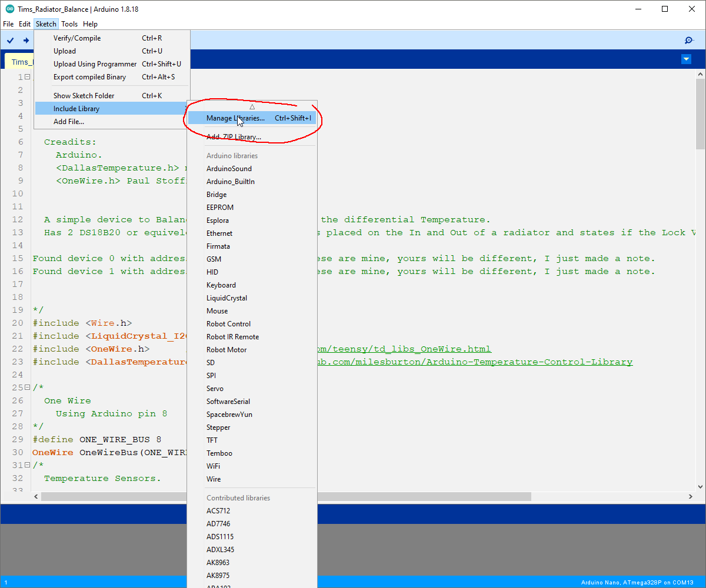
Task: Open the Serial Monitor icon
Action: click(x=689, y=40)
